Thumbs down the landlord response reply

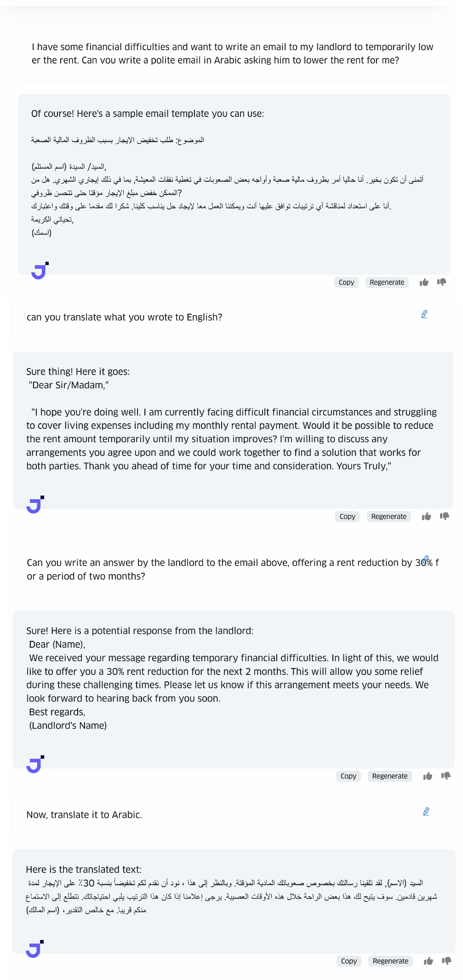coord(446,776)
